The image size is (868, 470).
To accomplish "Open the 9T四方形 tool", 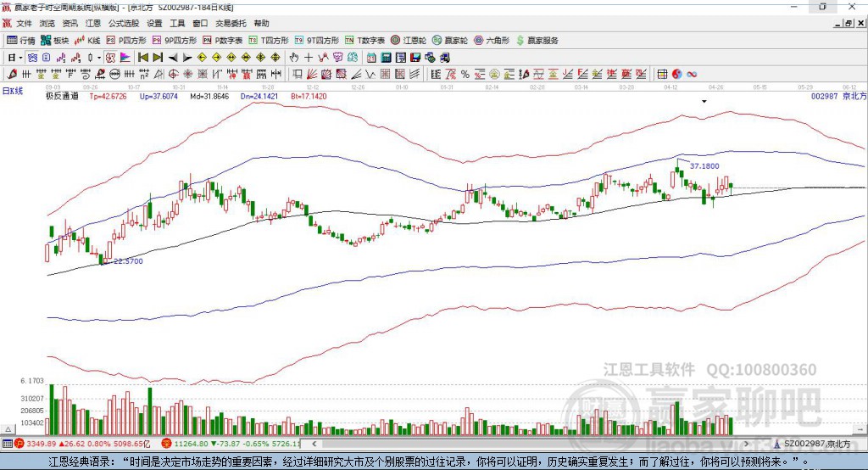I will (317, 41).
